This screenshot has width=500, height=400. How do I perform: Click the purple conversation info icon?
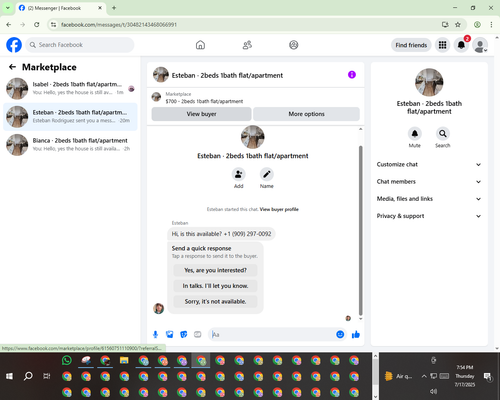point(352,75)
